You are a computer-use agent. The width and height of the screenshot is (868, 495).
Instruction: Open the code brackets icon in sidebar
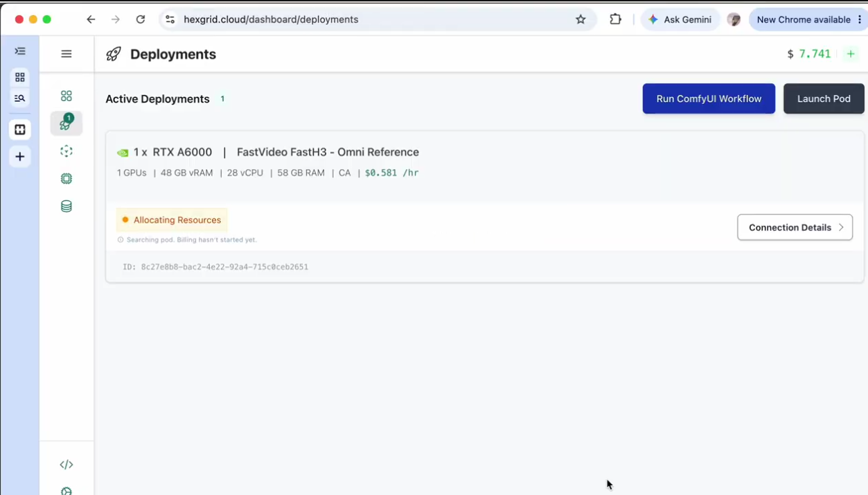(67, 464)
